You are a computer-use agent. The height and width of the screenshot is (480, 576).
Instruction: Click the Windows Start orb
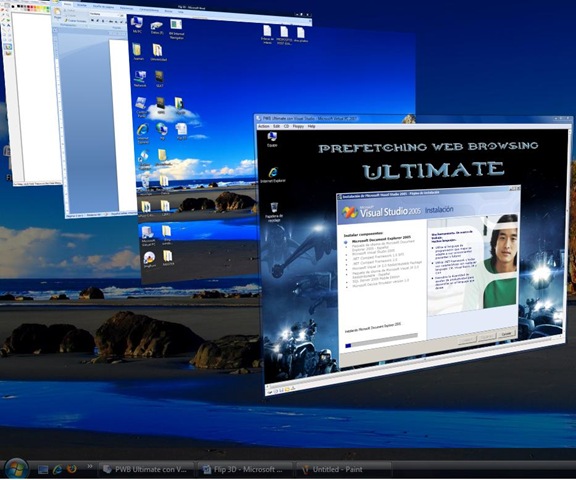pos(16,469)
